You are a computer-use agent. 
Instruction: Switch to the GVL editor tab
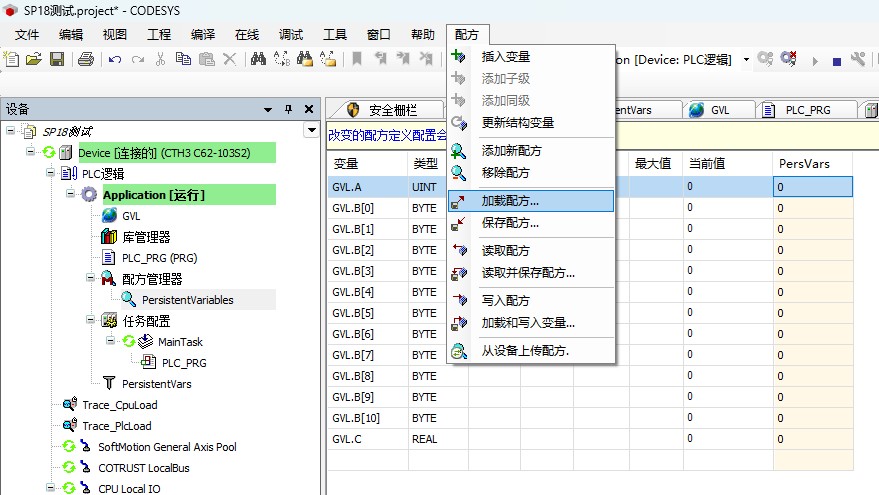[x=719, y=110]
